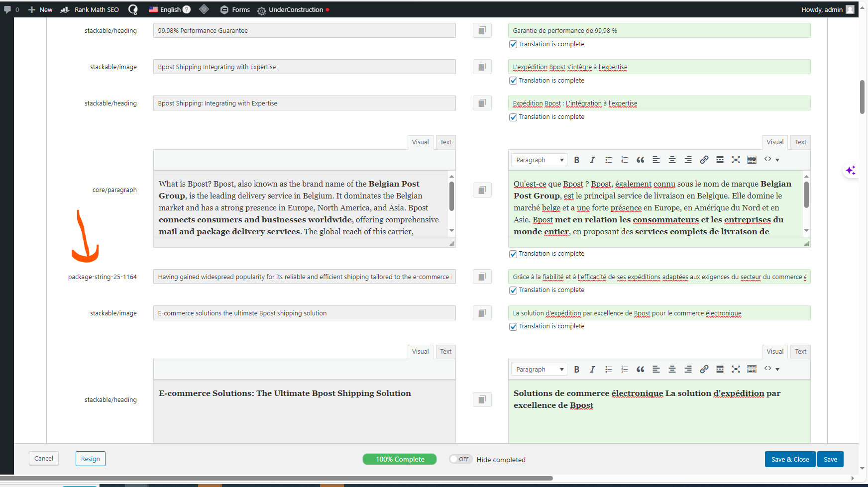Edit the 'Expédition Bpost : L'intégration à l'expertise' field

tap(659, 103)
